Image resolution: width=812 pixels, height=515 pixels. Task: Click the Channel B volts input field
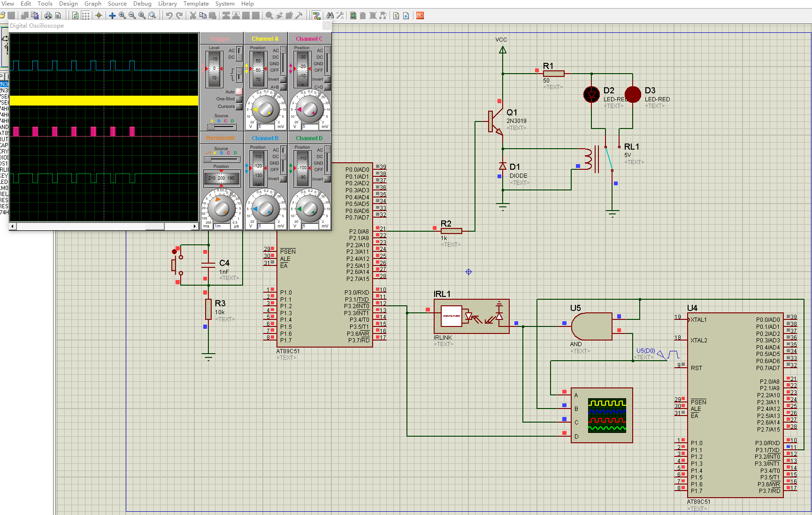pyautogui.click(x=266, y=226)
